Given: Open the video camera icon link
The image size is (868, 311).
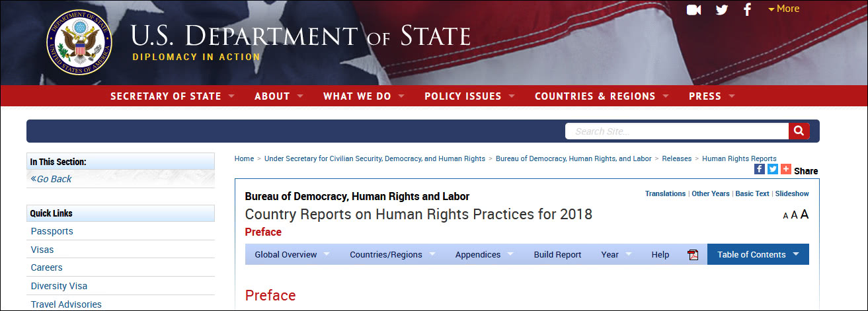Looking at the screenshot, I should (x=693, y=10).
